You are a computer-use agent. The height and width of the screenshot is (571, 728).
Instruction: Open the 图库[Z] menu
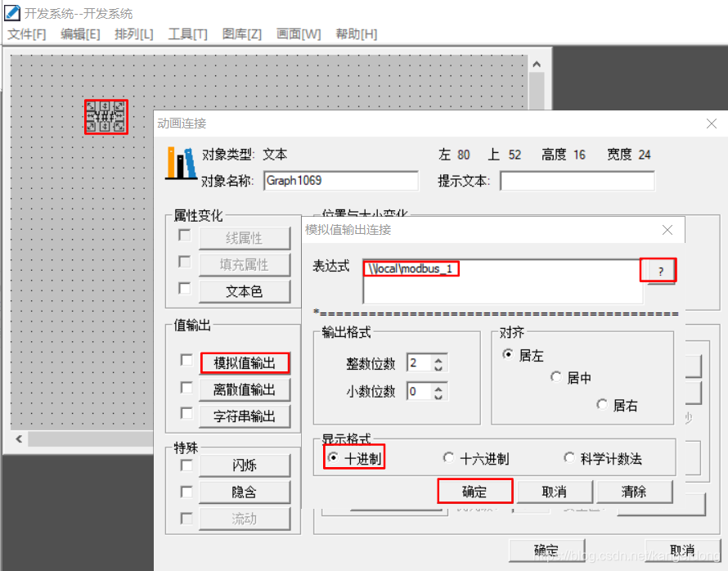coord(242,34)
